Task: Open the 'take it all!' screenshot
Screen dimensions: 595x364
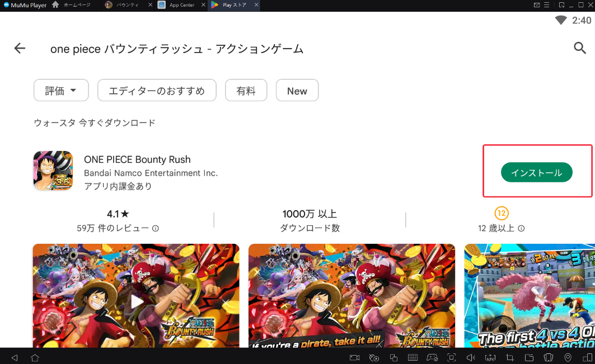Action: click(352, 296)
